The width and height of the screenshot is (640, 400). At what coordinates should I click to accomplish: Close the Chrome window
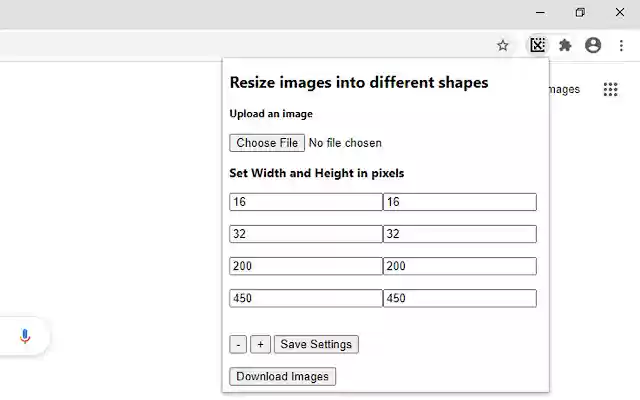coord(620,12)
